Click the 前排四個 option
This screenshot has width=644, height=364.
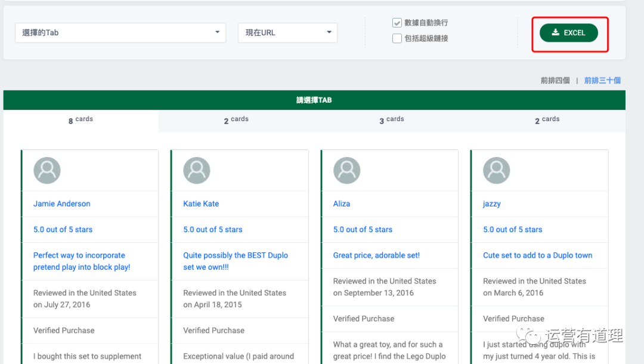pos(555,81)
